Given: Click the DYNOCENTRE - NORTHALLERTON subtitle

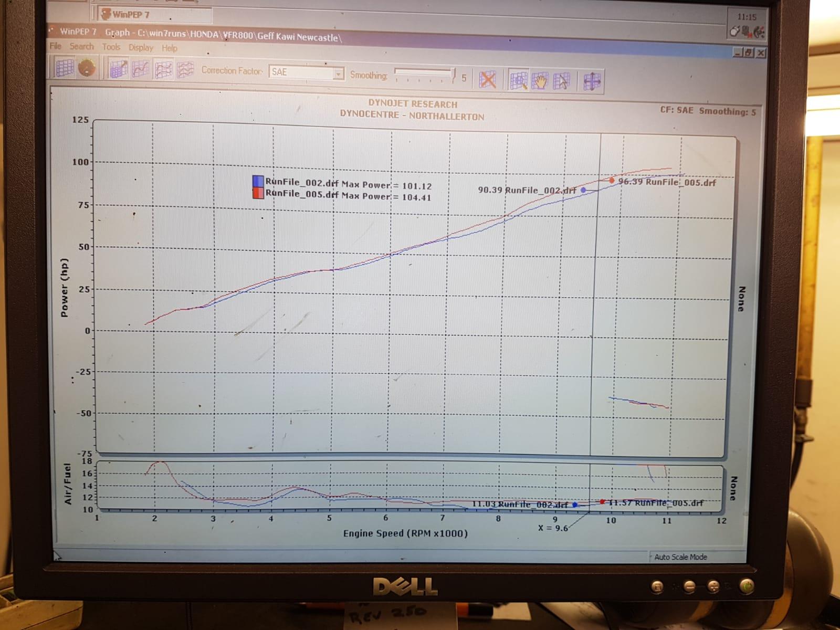Looking at the screenshot, I should click(412, 115).
